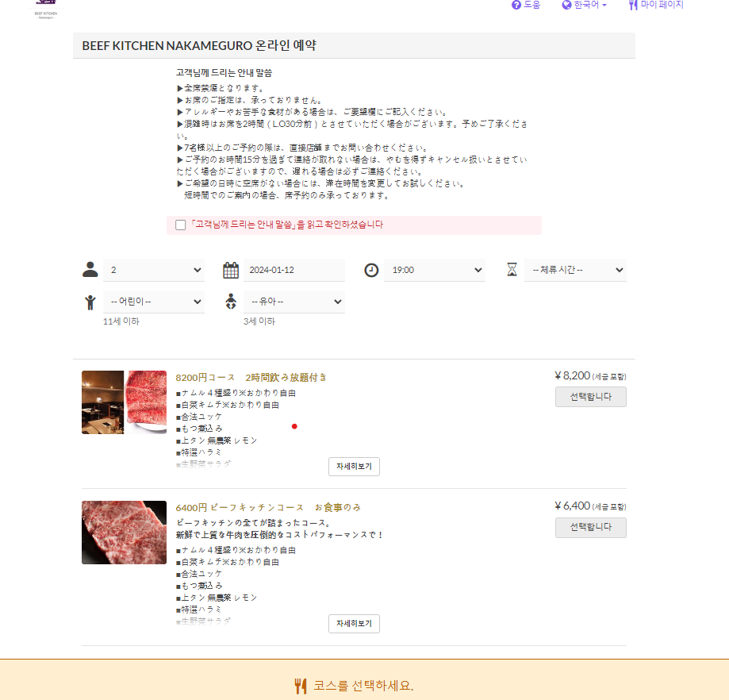
Task: Click 자세히보기 for the 8200円 course
Action: [355, 467]
